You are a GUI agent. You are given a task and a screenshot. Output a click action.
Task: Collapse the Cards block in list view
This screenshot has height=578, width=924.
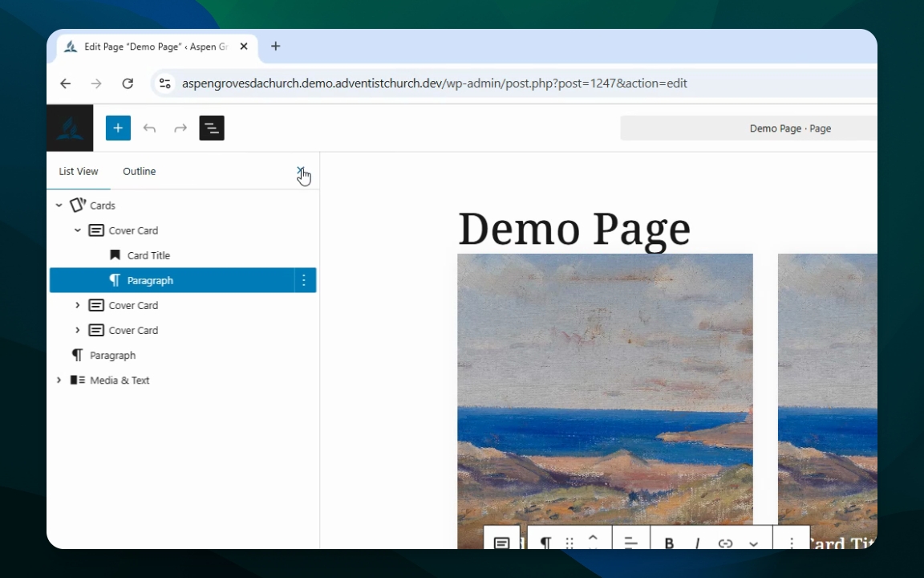tap(59, 206)
